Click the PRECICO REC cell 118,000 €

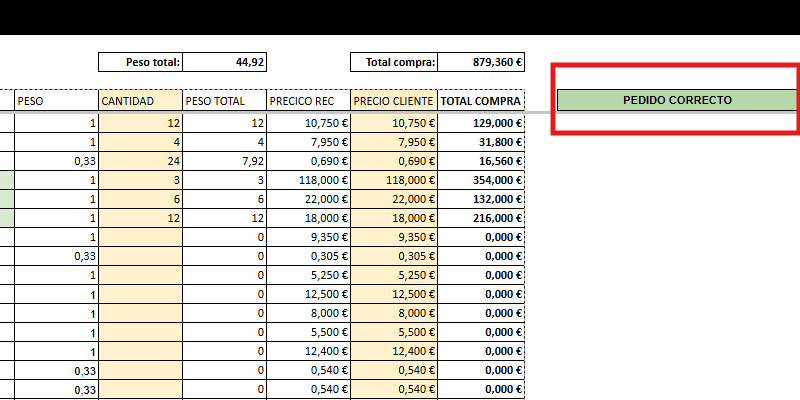tap(309, 180)
